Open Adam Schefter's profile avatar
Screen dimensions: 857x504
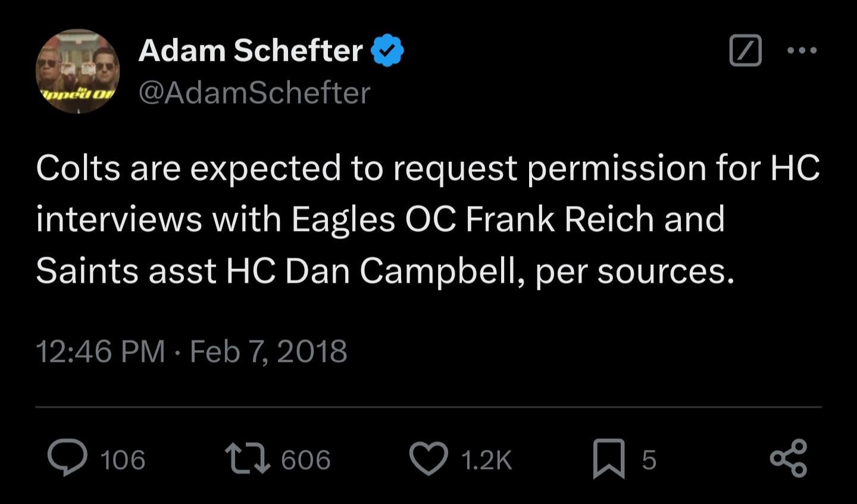coord(78,71)
